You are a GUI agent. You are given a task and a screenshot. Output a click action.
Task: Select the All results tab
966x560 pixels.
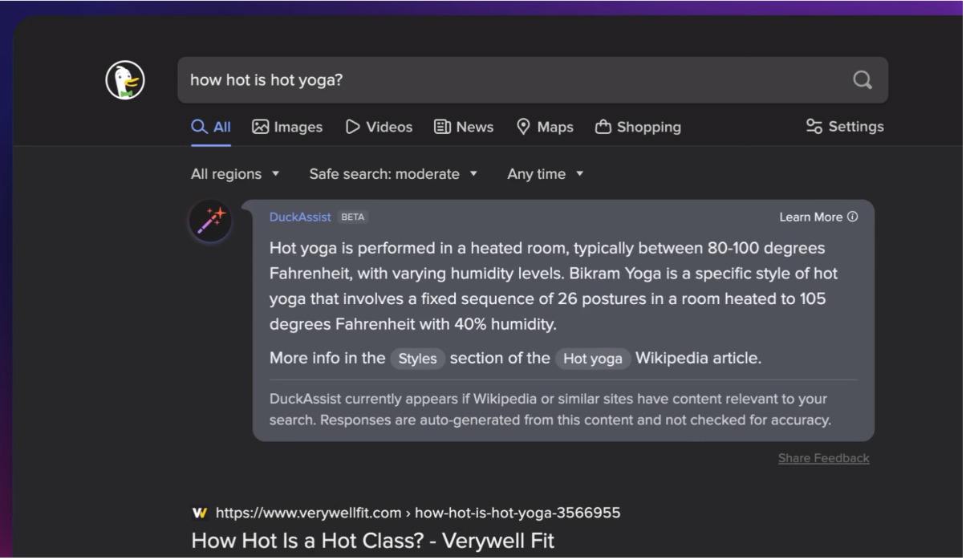click(211, 127)
